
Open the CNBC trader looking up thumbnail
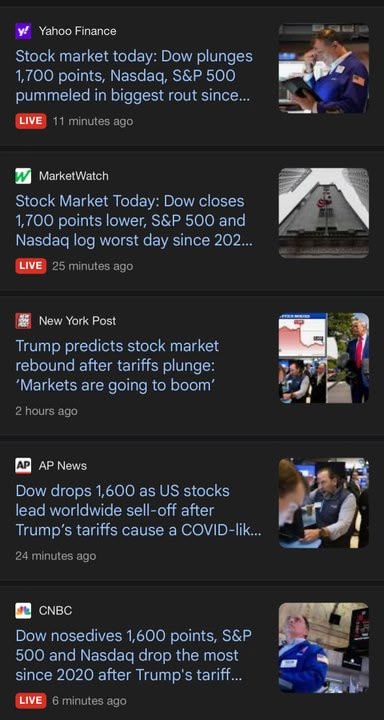(x=324, y=648)
